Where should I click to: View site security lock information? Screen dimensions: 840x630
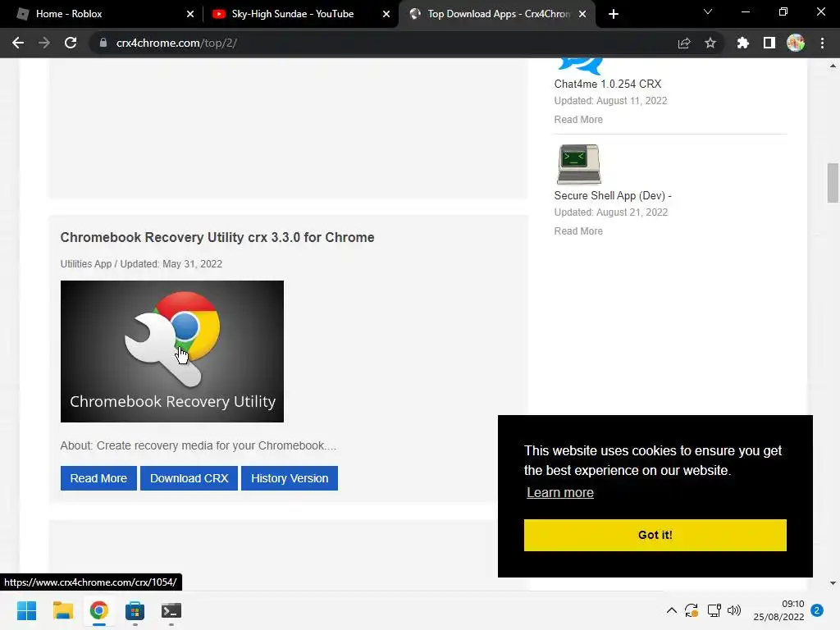[103, 43]
